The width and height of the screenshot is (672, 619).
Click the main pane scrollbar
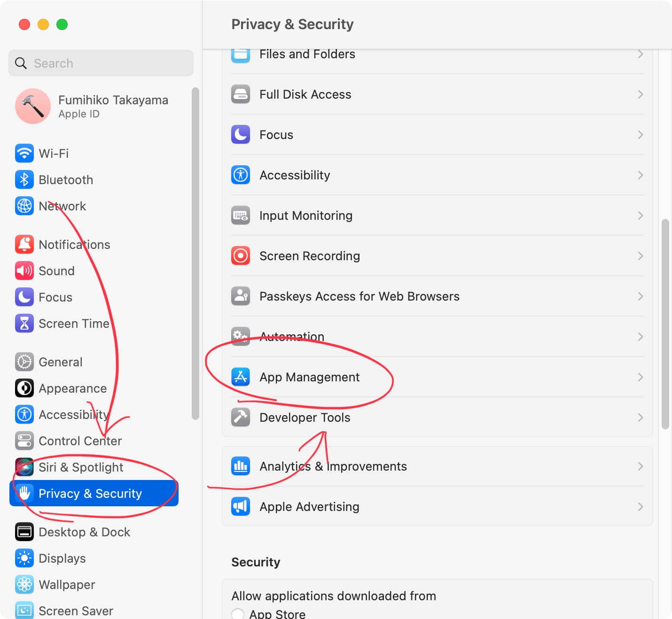coord(665,324)
